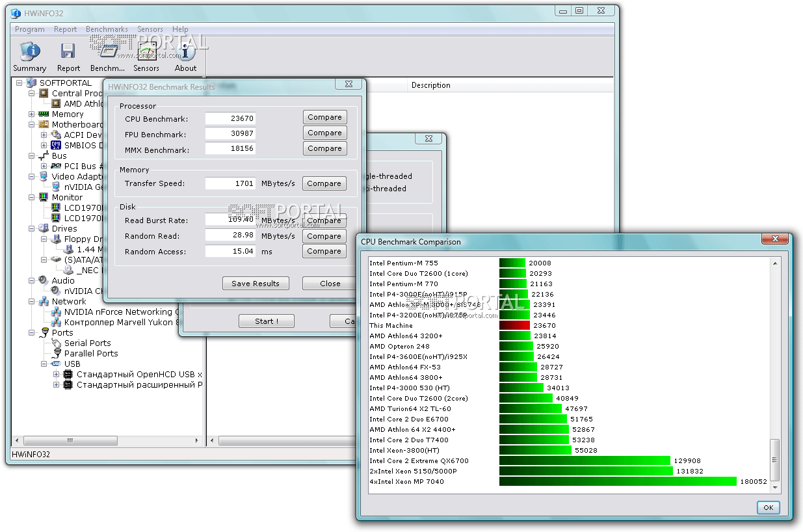Open the Benchmarks toolbar icon
Viewport: 803px width, 532px height.
click(x=107, y=52)
